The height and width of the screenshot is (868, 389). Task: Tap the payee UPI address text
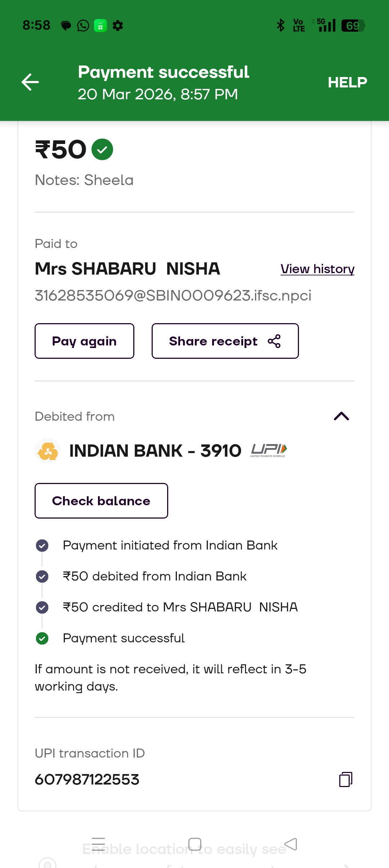pos(173,295)
